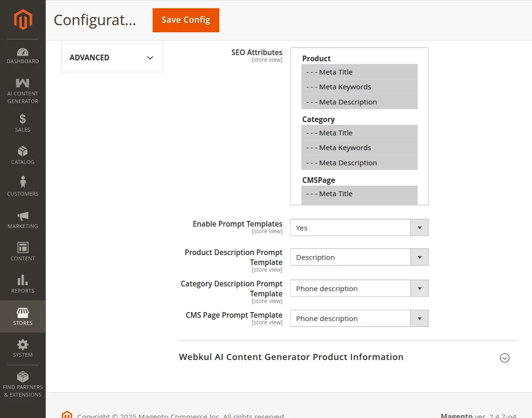Select Phone description in CMS Page template field
This screenshot has height=418, width=532.
(359, 318)
